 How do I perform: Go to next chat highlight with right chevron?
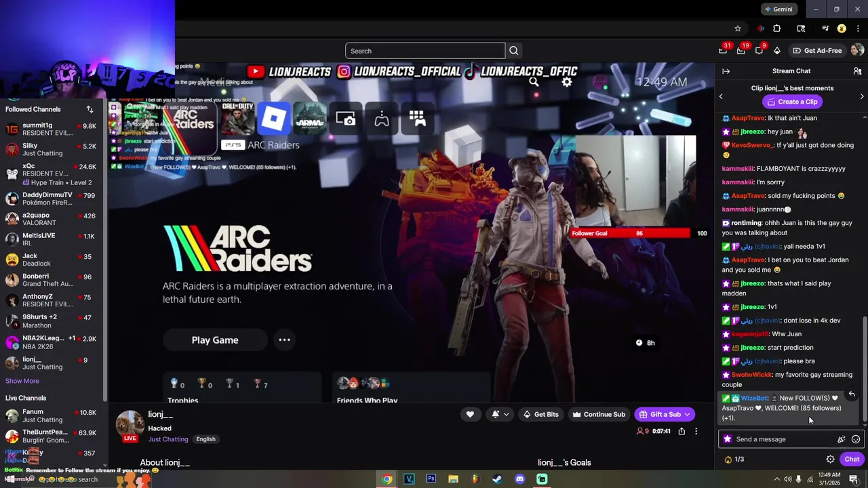(862, 96)
